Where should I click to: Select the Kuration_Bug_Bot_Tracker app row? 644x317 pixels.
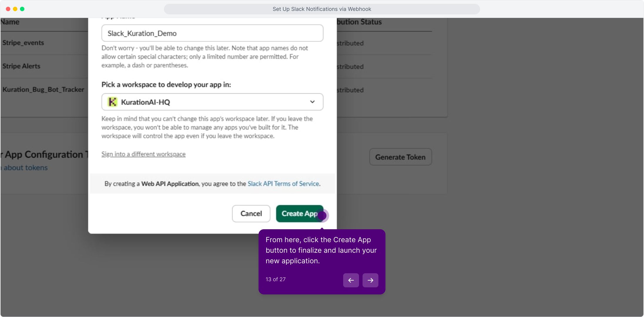tap(43, 90)
